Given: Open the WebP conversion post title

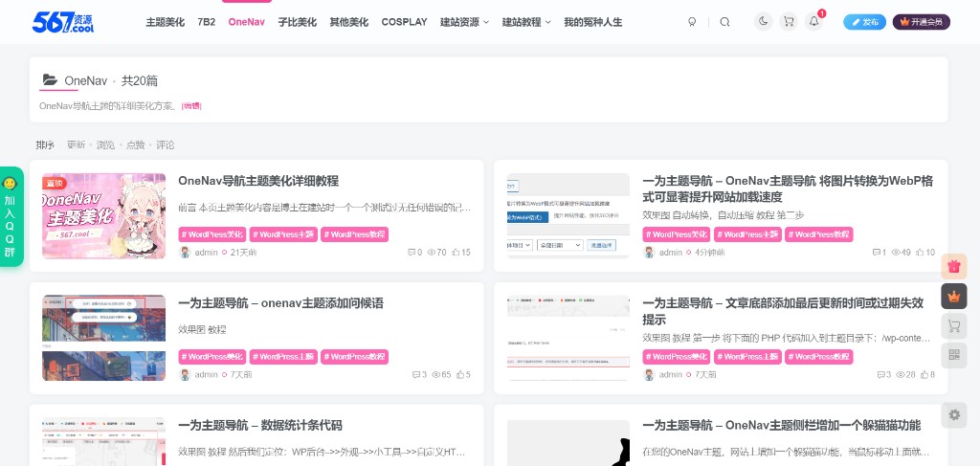Looking at the screenshot, I should point(788,189).
